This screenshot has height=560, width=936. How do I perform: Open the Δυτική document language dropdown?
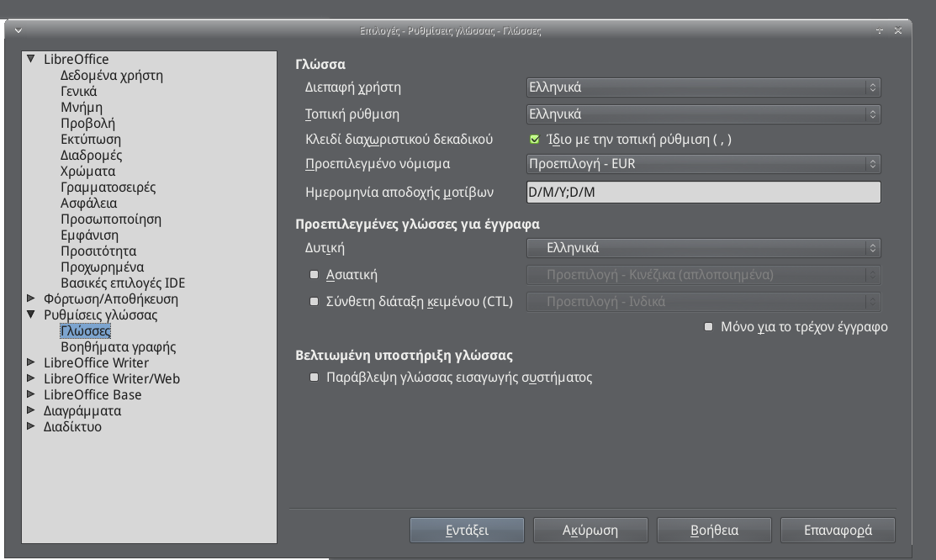point(703,248)
